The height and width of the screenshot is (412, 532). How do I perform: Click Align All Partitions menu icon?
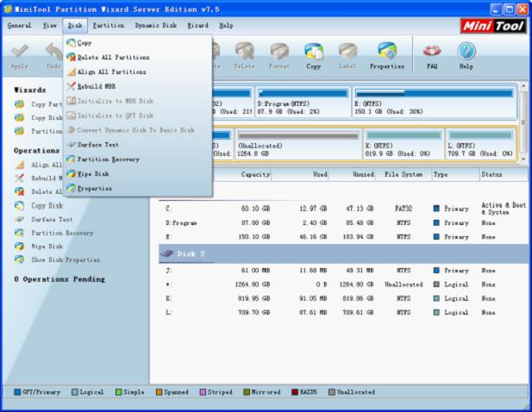(x=71, y=72)
